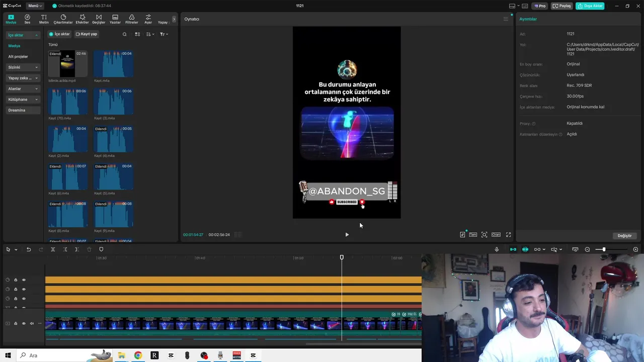This screenshot has height=362, width=644.
Task: Toggle main track magnet
Action: (x=513, y=249)
